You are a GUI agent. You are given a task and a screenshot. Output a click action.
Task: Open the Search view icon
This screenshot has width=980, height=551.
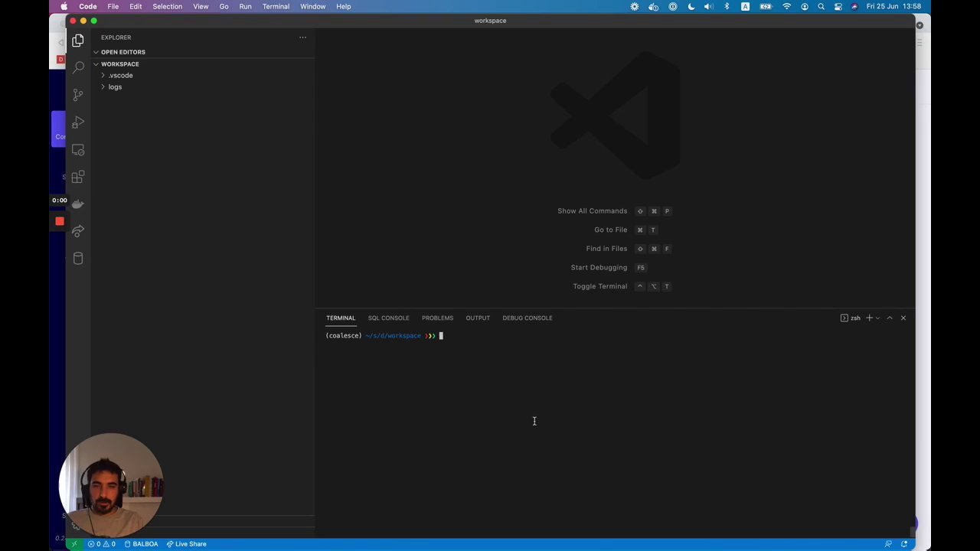pyautogui.click(x=78, y=67)
